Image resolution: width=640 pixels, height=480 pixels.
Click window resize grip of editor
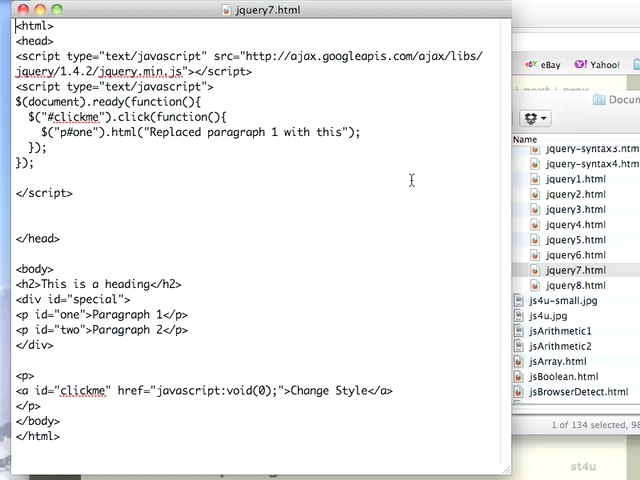[506, 470]
